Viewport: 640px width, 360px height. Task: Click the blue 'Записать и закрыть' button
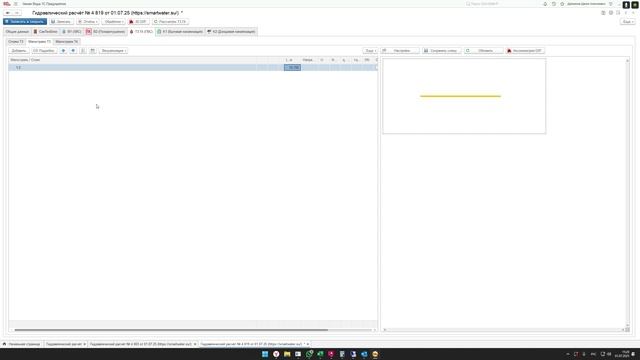tap(25, 22)
